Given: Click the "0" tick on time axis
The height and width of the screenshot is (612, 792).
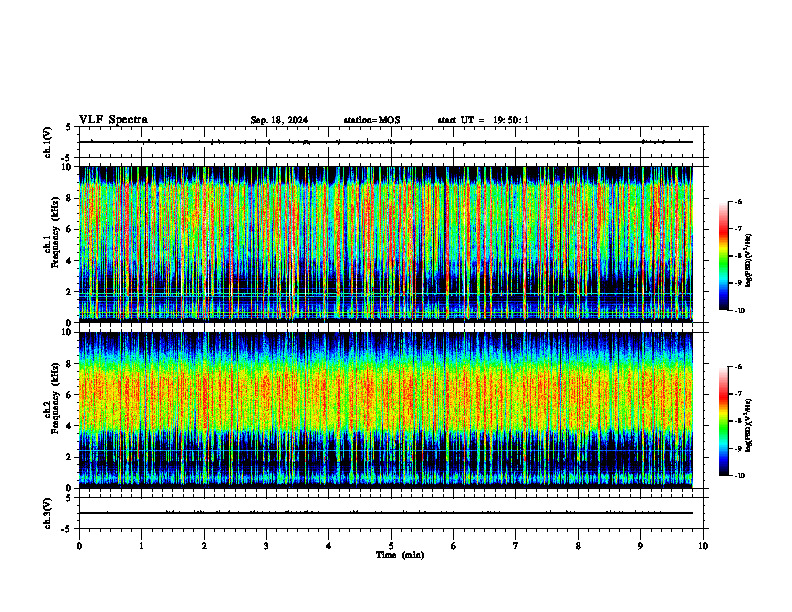Looking at the screenshot, I should 79,546.
